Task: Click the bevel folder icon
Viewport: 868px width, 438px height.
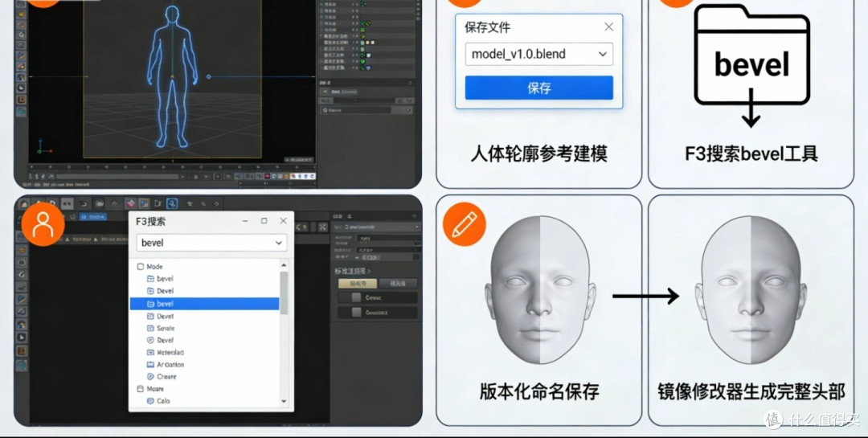Action: click(751, 55)
